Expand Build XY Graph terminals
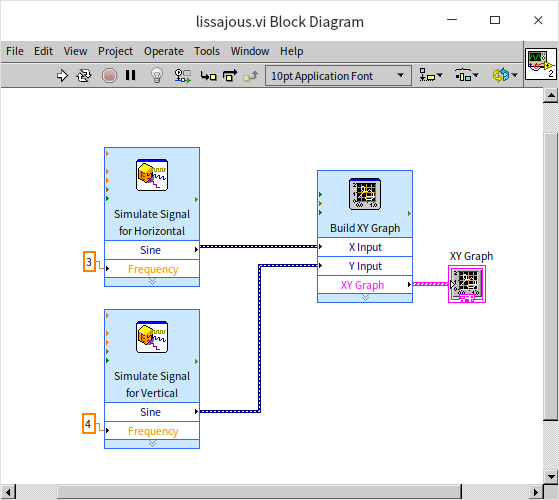Image resolution: width=559 pixels, height=500 pixels. [x=365, y=298]
